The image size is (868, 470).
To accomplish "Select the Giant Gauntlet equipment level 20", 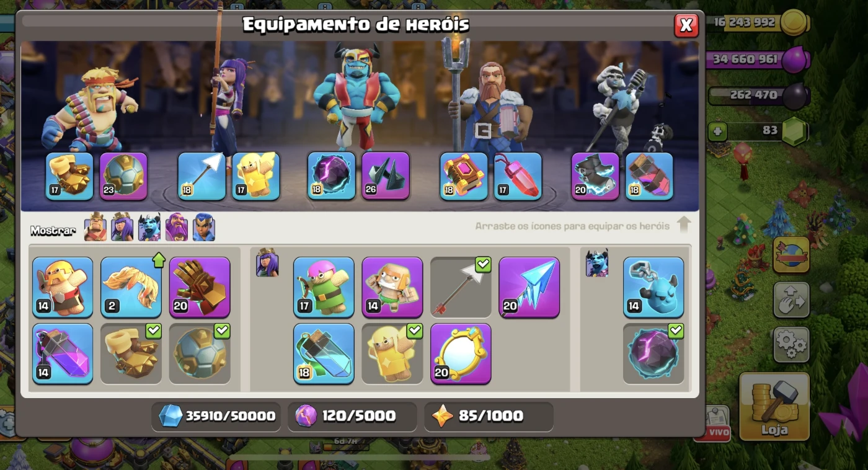I will [x=200, y=288].
